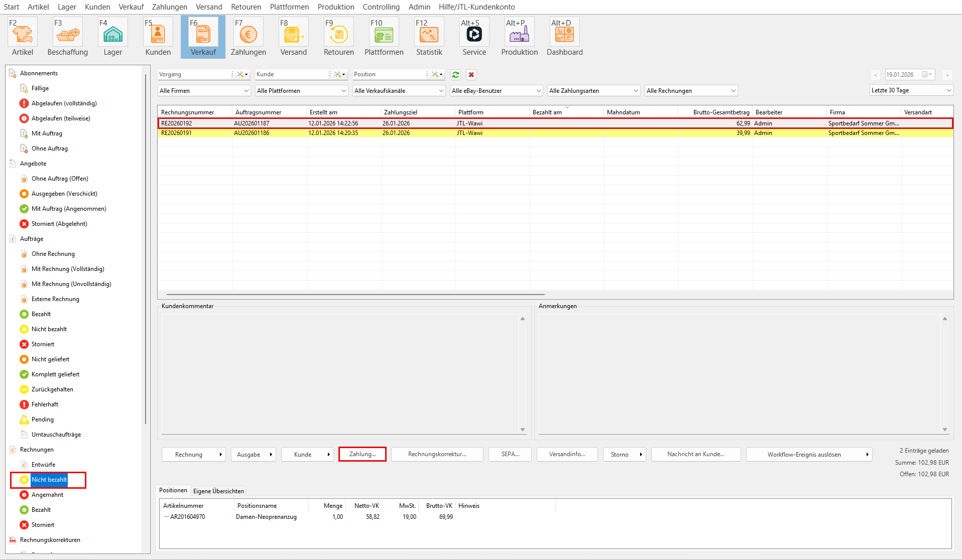This screenshot has height=560, width=962.
Task: Open the Letzte 30 Tage dropdown
Action: click(911, 90)
